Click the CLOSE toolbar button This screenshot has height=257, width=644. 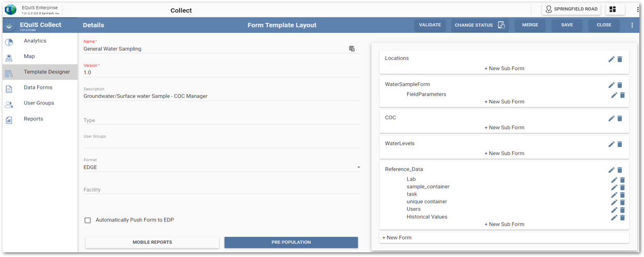coord(604,25)
